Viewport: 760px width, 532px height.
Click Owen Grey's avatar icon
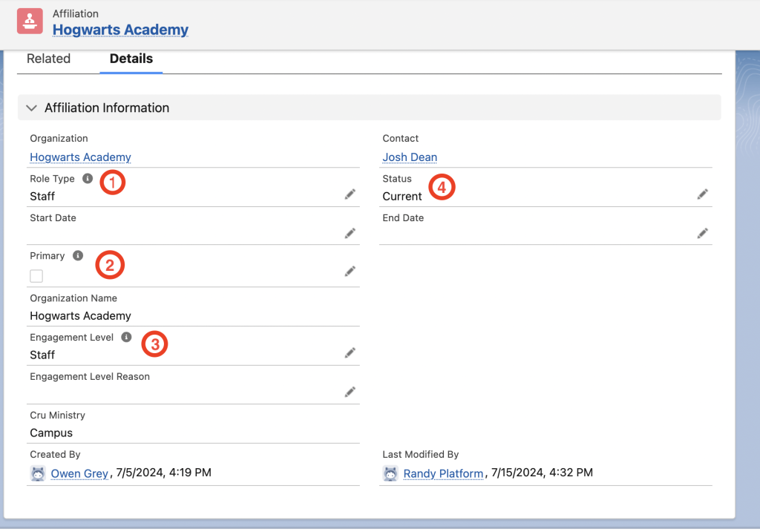click(x=38, y=473)
